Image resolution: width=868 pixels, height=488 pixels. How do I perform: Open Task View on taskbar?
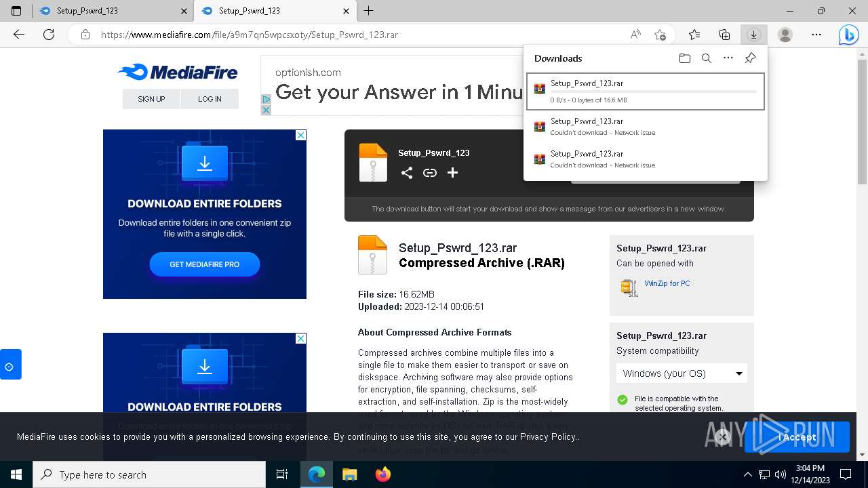(282, 474)
